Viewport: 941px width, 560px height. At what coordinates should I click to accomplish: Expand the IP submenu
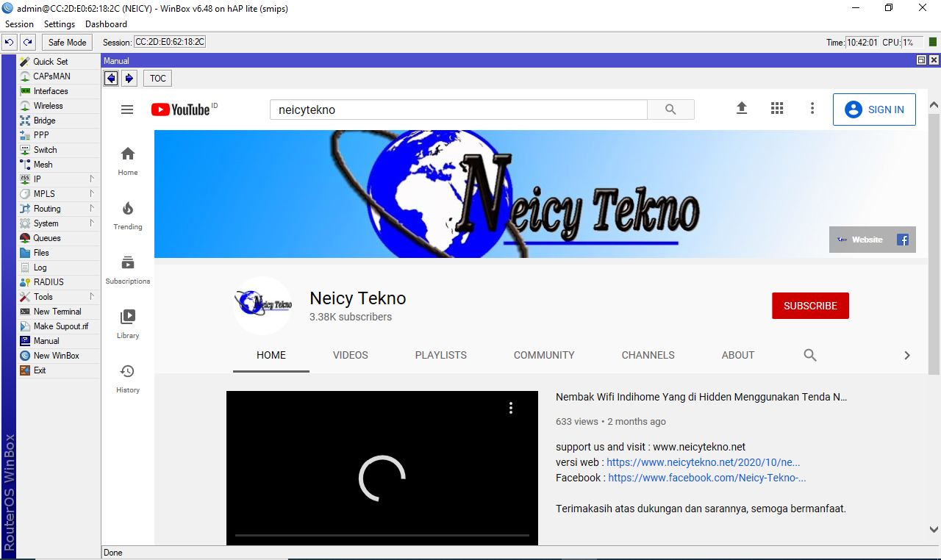point(58,179)
